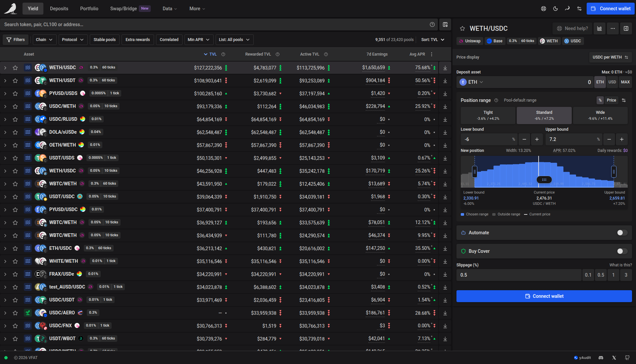Click Rewarded TVL info icon
The image size is (636, 364).
(x=278, y=54)
